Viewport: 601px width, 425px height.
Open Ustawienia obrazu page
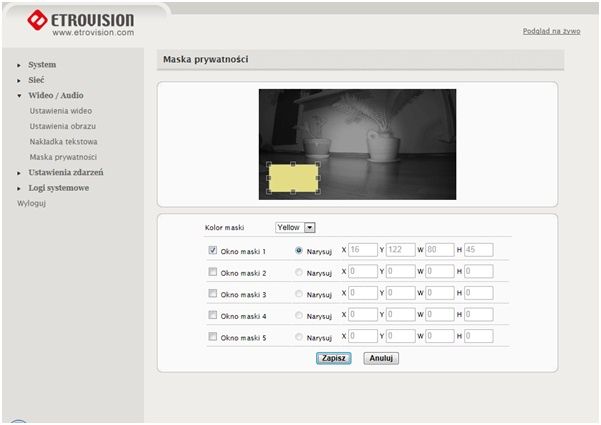pos(62,126)
